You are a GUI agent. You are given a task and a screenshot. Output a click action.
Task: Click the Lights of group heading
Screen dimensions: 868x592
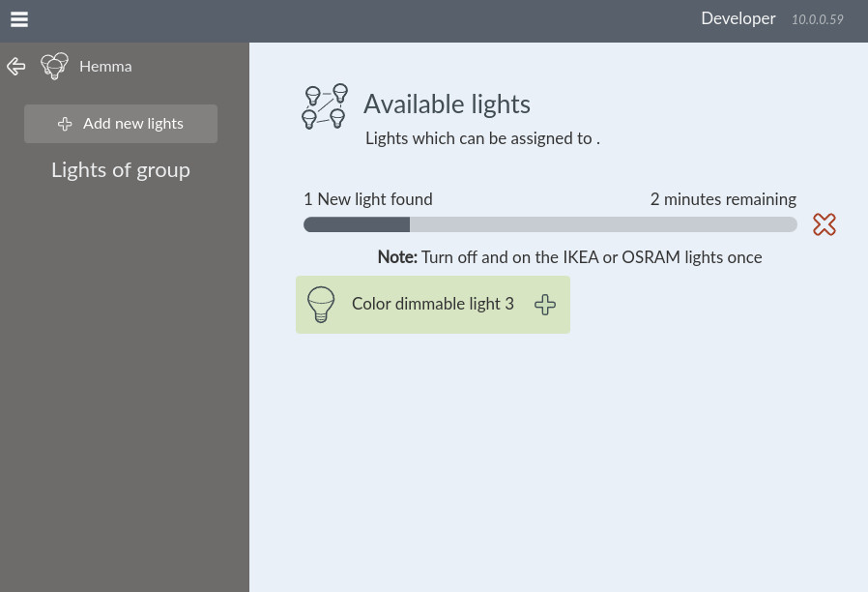[121, 170]
